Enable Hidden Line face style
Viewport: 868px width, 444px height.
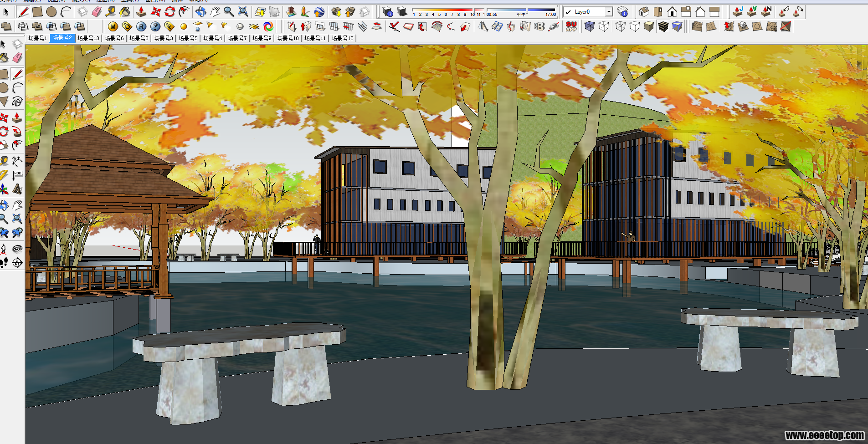634,26
